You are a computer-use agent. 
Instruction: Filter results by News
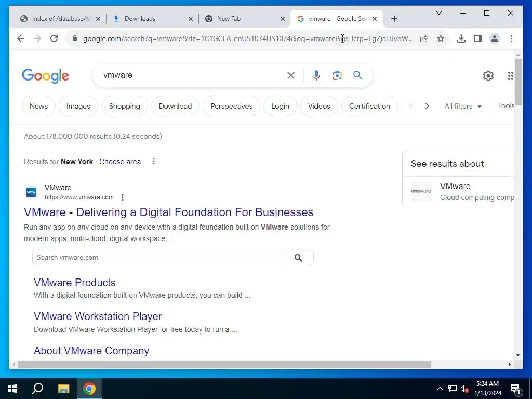point(38,106)
